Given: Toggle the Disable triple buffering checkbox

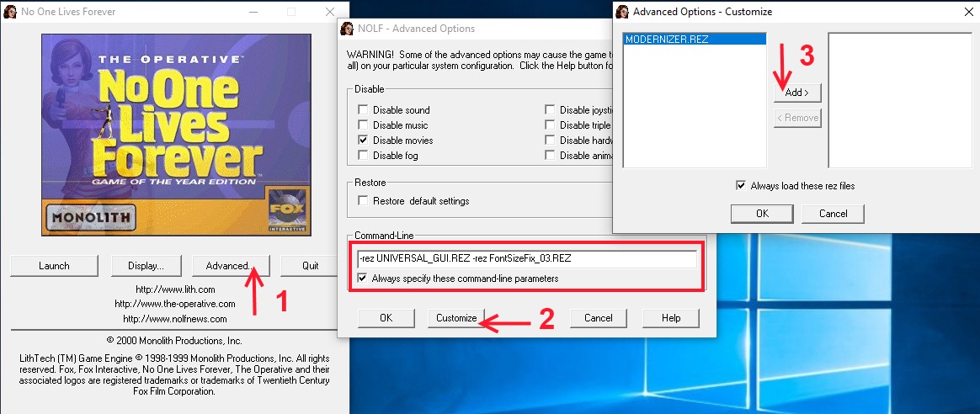Looking at the screenshot, I should pos(550,125).
